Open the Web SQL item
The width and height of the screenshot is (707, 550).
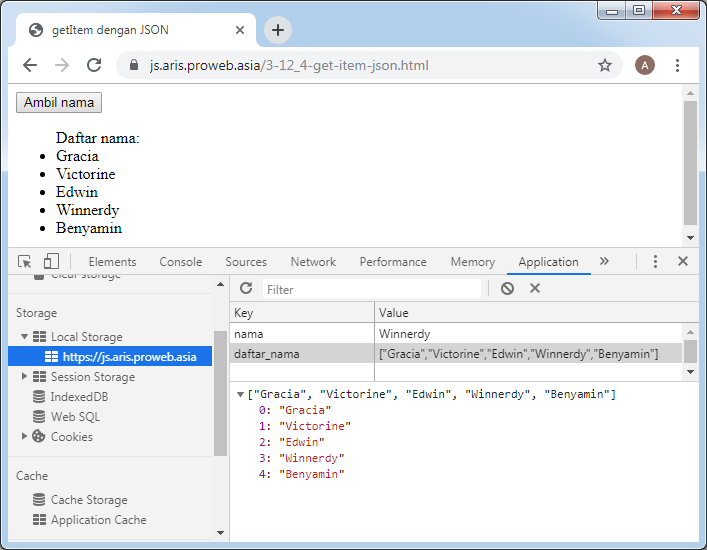[x=75, y=417]
